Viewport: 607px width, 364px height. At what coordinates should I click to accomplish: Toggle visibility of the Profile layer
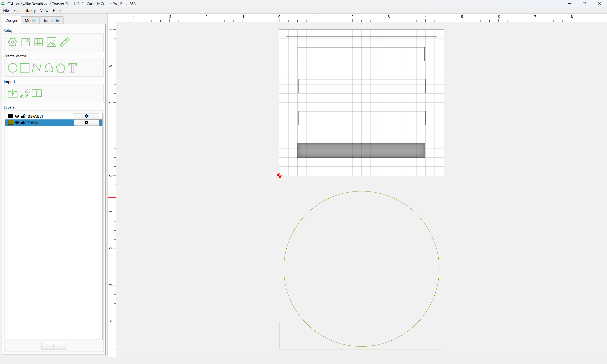pyautogui.click(x=17, y=122)
